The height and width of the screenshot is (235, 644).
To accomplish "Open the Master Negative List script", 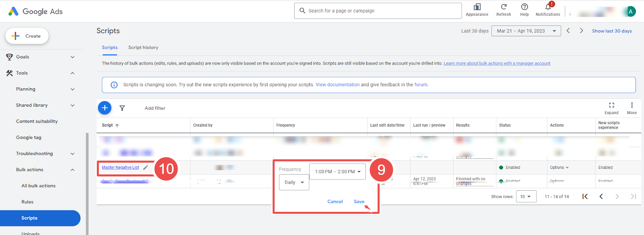I will coord(120,167).
